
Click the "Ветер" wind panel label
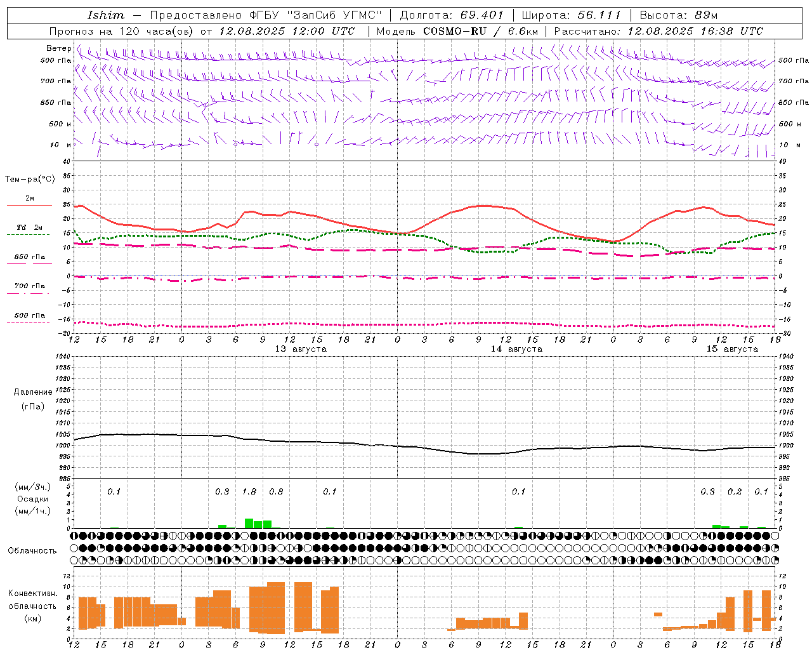[x=58, y=48]
